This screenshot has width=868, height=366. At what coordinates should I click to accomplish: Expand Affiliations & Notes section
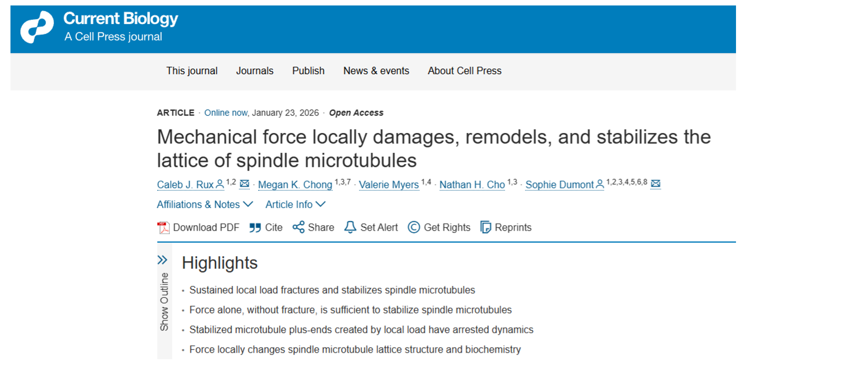pyautogui.click(x=205, y=204)
